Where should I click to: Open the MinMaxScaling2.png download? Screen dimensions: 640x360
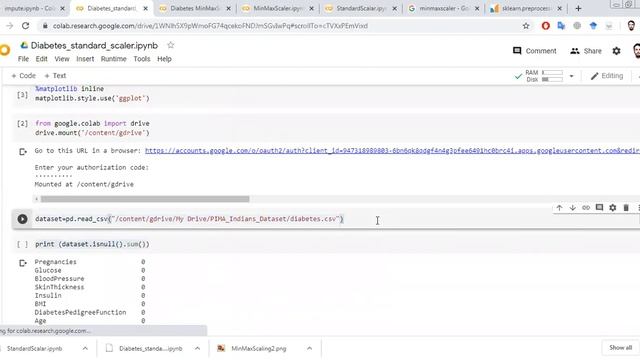(258, 348)
